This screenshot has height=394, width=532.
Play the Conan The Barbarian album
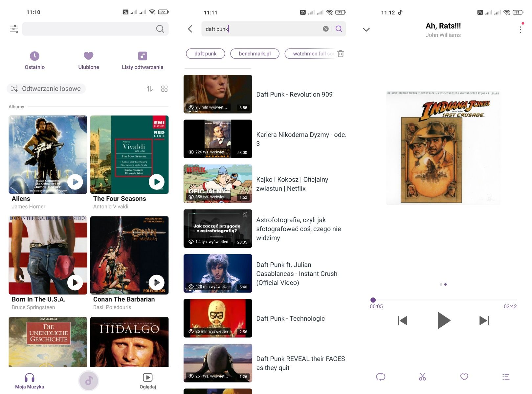click(x=157, y=282)
